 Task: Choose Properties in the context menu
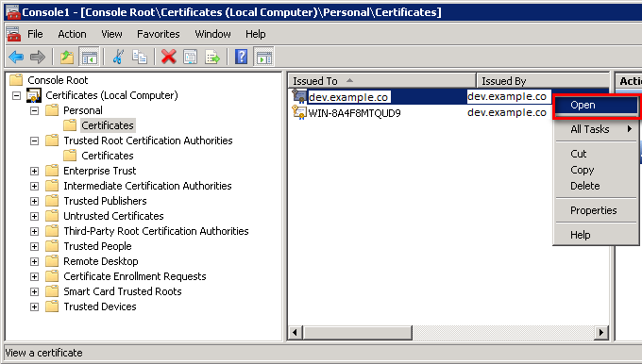(x=597, y=210)
